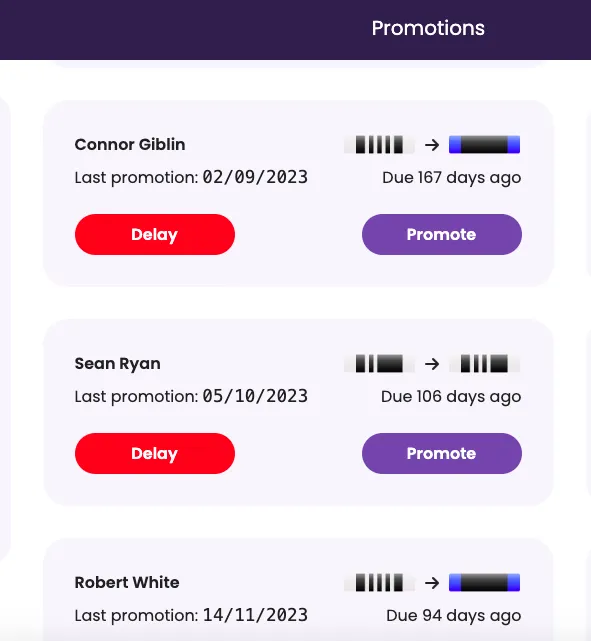Select Sean Ryan's name

117,364
